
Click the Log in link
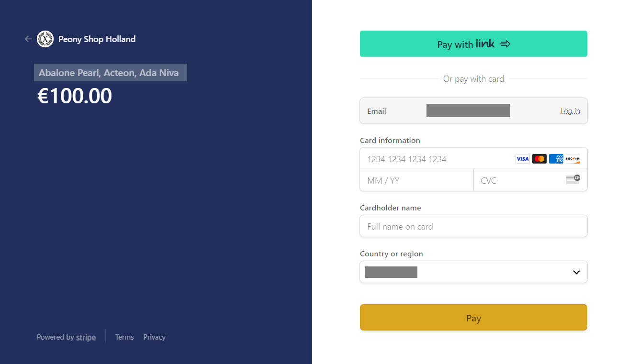[x=570, y=111]
